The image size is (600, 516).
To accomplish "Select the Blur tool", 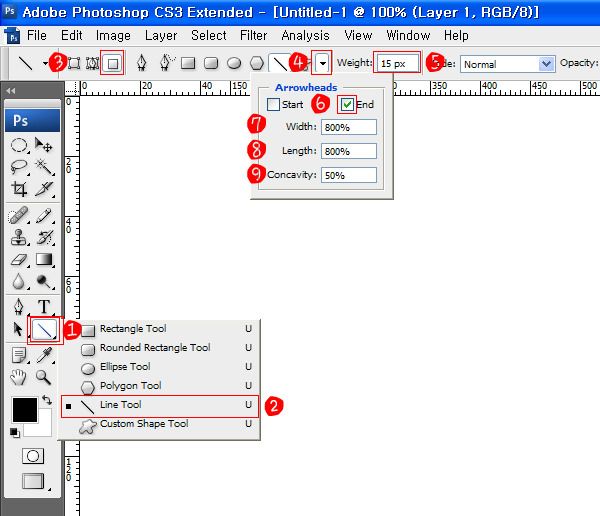I will 19,281.
